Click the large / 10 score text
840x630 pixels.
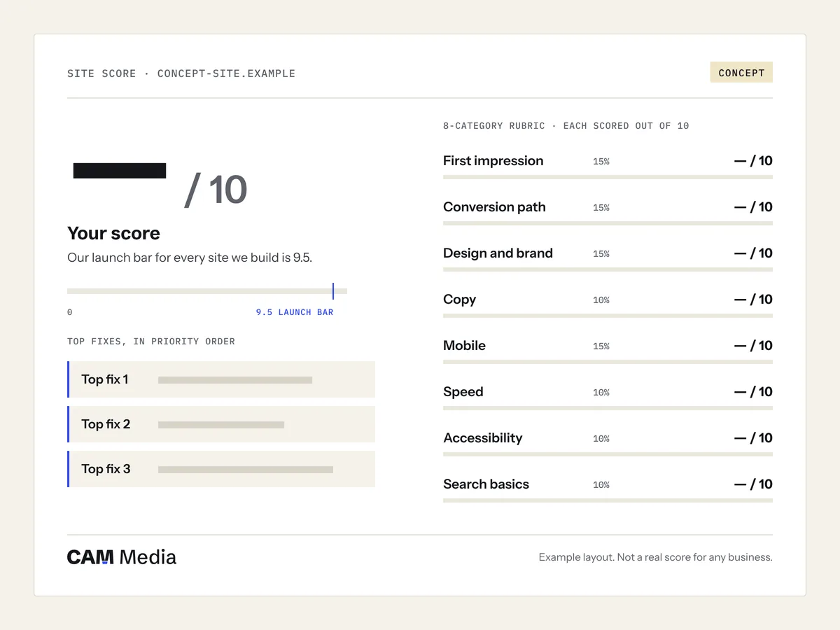click(x=216, y=190)
